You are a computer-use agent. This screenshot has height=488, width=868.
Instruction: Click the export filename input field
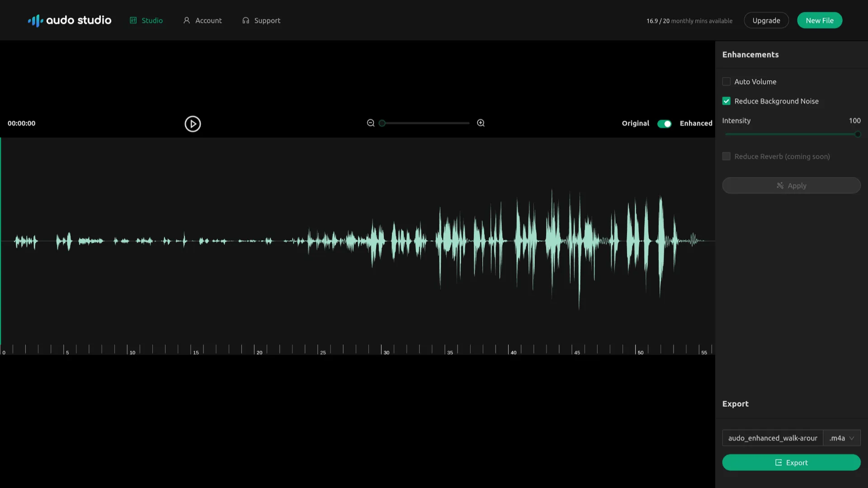coord(773,438)
